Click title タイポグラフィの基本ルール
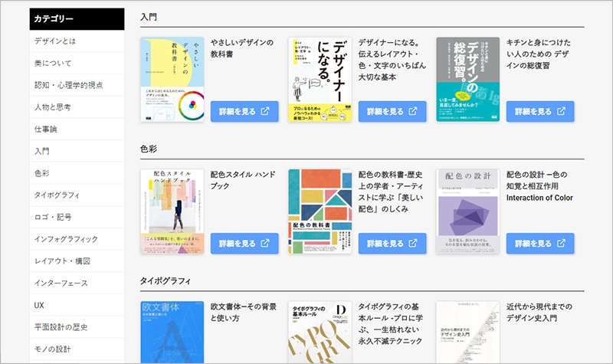The height and width of the screenshot is (364, 613). [x=391, y=323]
